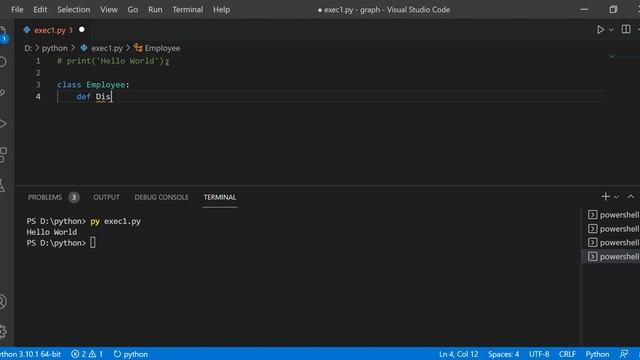This screenshot has width=640, height=360.
Task: Restore down the VS Code window
Action: click(613, 9)
